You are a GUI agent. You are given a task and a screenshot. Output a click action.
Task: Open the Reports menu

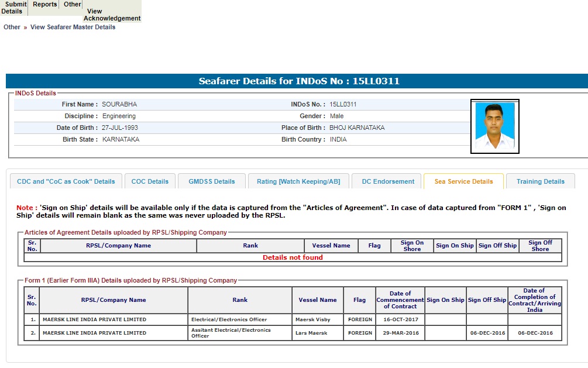(x=45, y=5)
